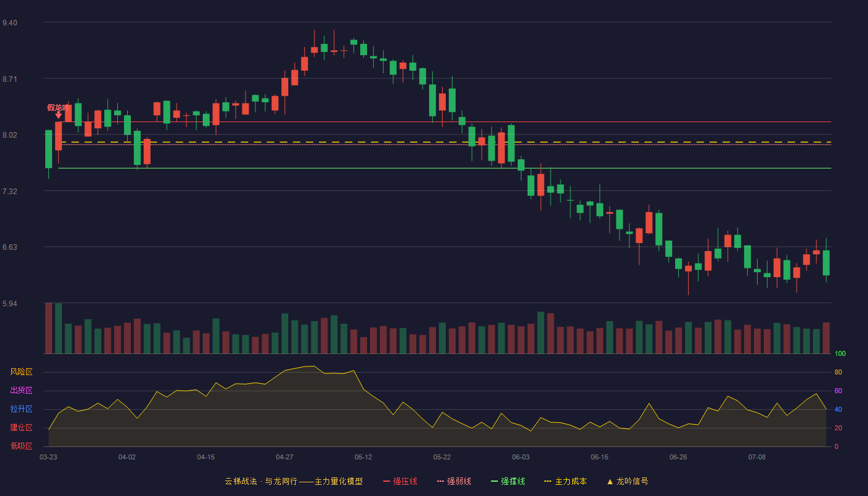
Task: Select the 低吸区 zone label
Action: pyautogui.click(x=21, y=446)
